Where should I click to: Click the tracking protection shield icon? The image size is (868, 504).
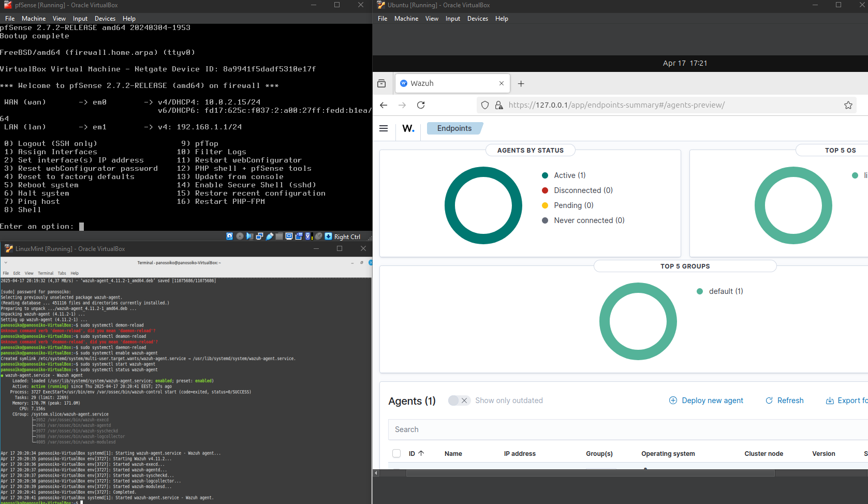[x=485, y=105]
